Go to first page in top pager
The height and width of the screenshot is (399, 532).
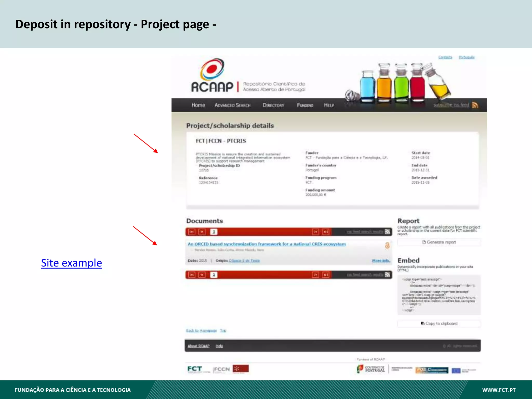[x=192, y=232]
